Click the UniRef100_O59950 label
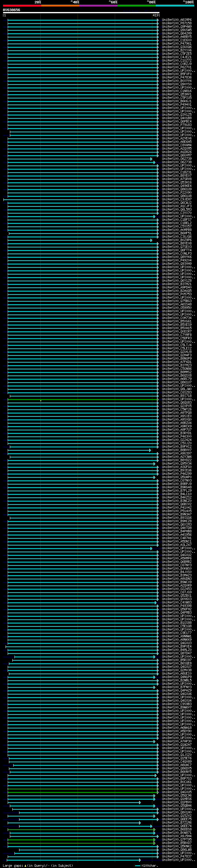Image resolution: width=197 pixels, height=868 pixels. tap(177, 308)
